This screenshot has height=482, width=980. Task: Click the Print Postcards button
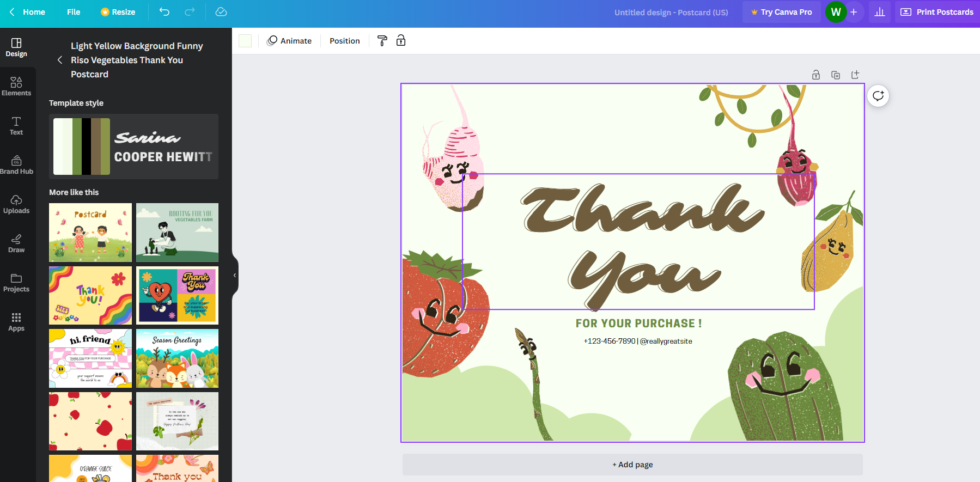coord(935,12)
